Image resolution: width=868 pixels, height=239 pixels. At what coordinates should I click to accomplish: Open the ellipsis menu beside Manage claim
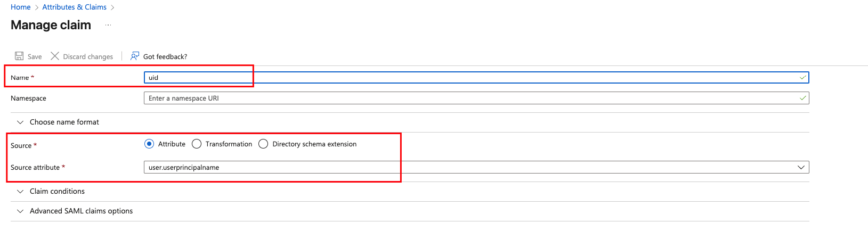click(108, 25)
